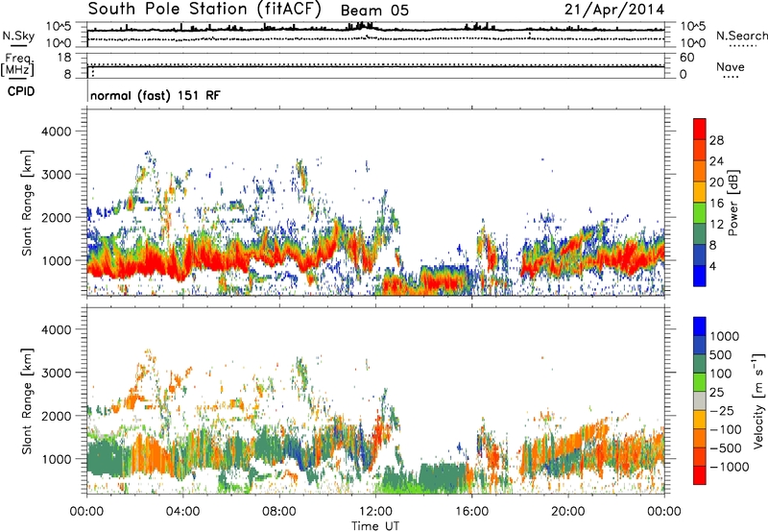The width and height of the screenshot is (768, 532).
Task: Click the '4' tick on the Power colorbar
Action: coord(712,266)
